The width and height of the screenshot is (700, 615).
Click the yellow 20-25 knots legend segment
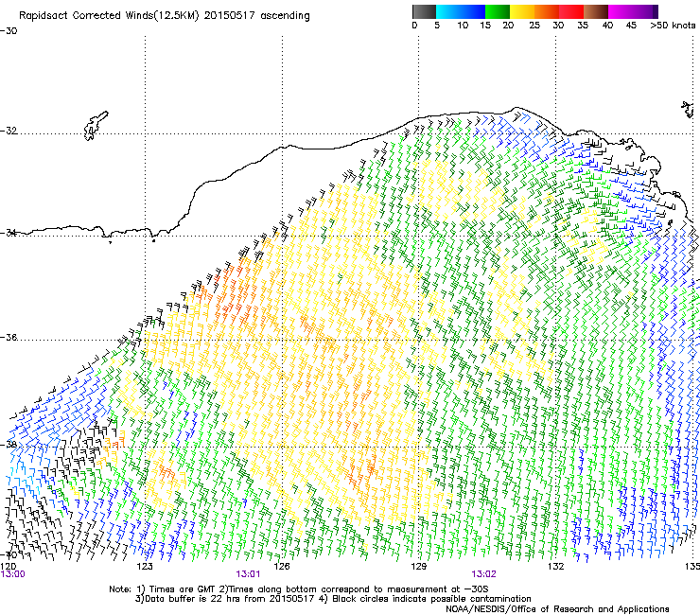click(x=522, y=11)
